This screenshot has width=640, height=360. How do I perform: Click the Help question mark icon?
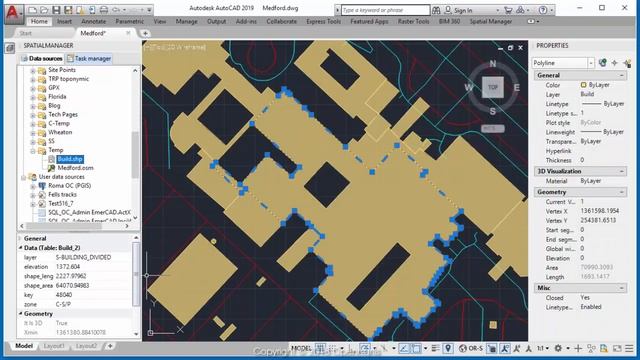coord(543,10)
